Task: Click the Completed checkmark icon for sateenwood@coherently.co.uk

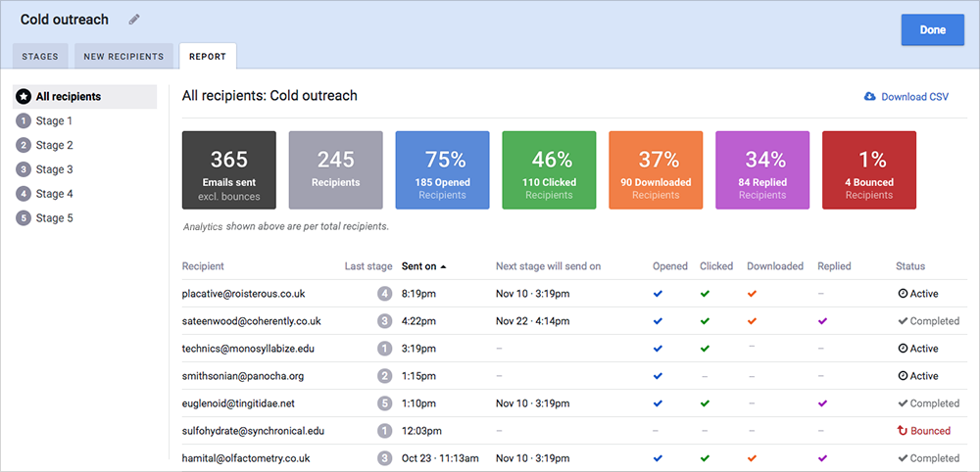Action: pos(903,321)
